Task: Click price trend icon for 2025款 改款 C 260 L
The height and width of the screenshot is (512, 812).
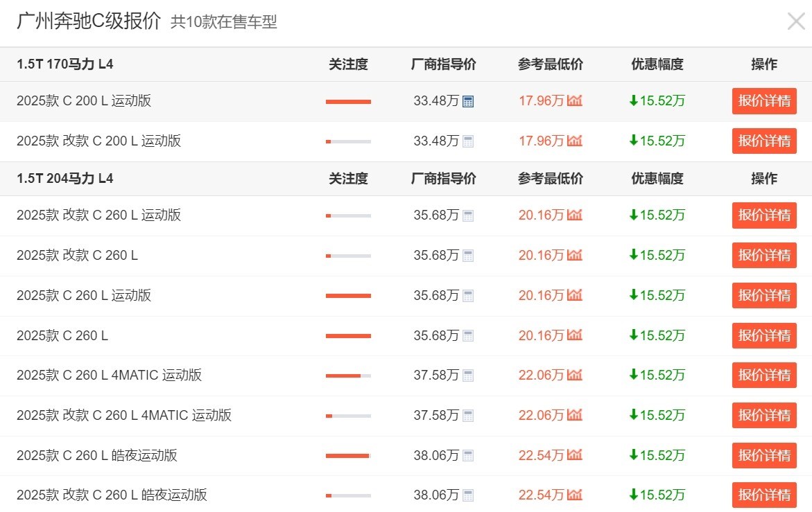Action: [x=574, y=256]
